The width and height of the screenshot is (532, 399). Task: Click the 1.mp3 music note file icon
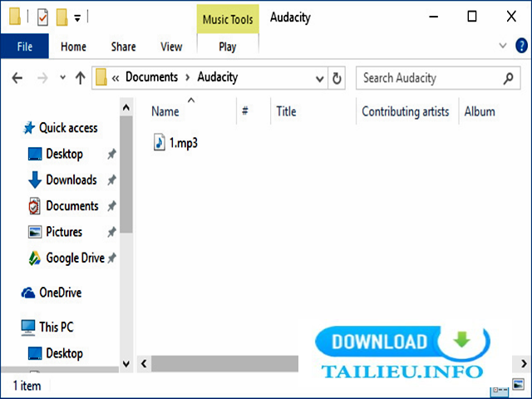point(160,142)
